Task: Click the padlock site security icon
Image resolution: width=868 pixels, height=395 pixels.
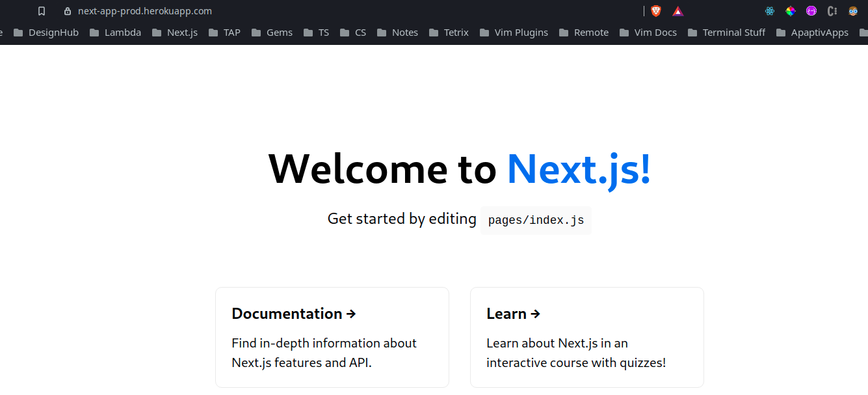Action: pyautogui.click(x=67, y=11)
